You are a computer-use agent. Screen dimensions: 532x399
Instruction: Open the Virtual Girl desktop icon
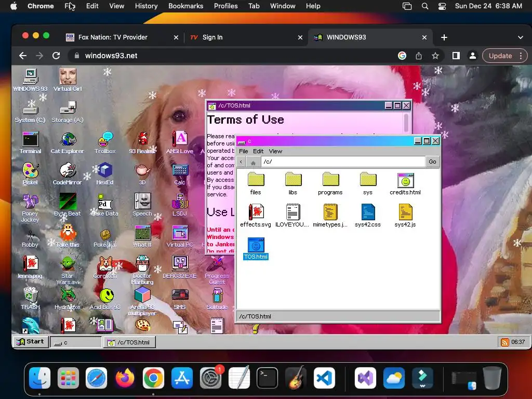click(x=68, y=80)
